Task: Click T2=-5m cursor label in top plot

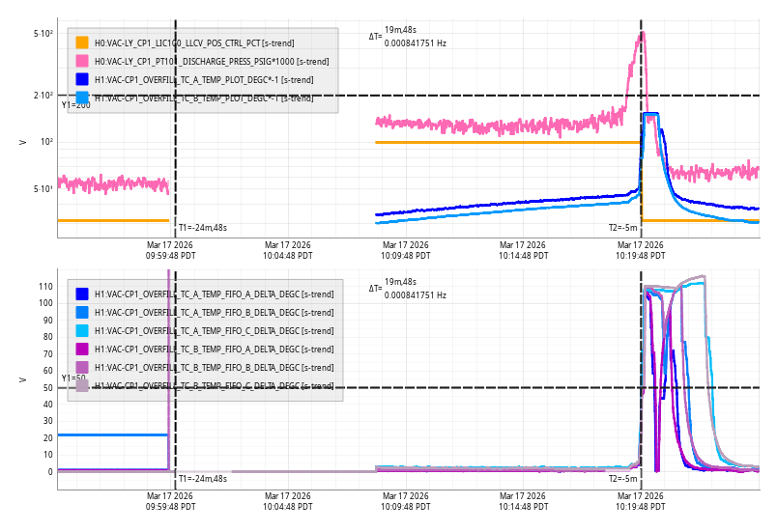Action: [622, 228]
